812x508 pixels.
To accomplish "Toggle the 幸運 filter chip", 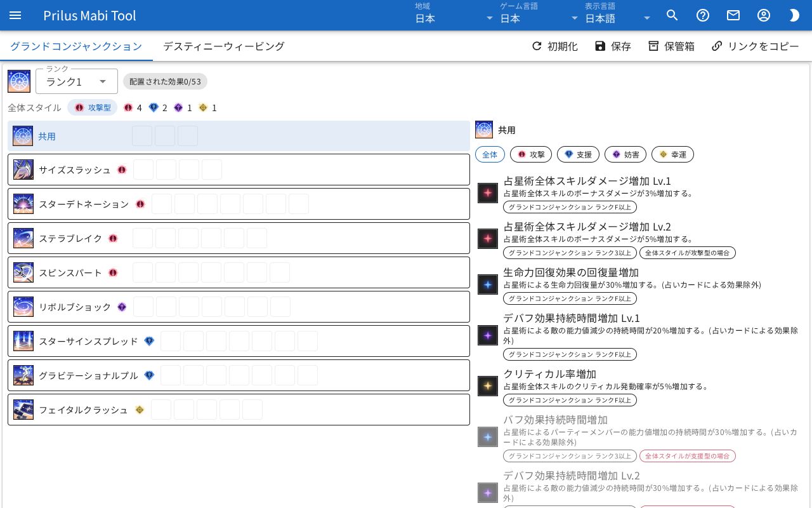I will pos(672,154).
